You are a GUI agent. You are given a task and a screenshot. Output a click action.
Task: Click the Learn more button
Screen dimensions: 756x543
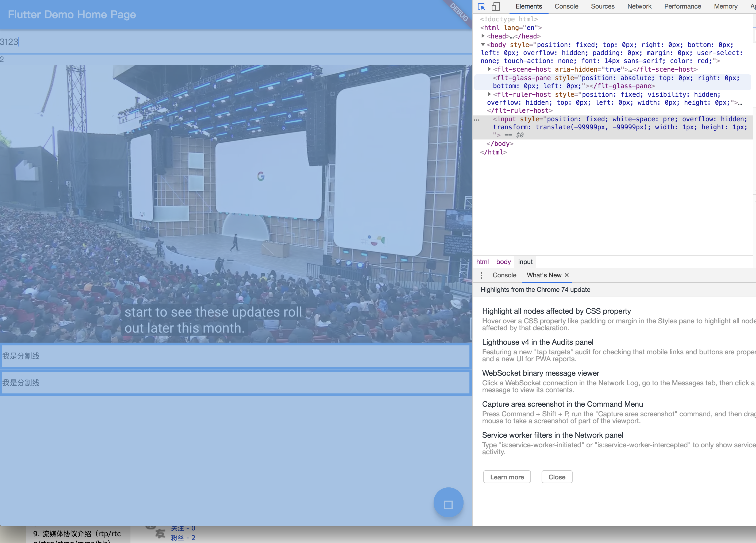(507, 477)
